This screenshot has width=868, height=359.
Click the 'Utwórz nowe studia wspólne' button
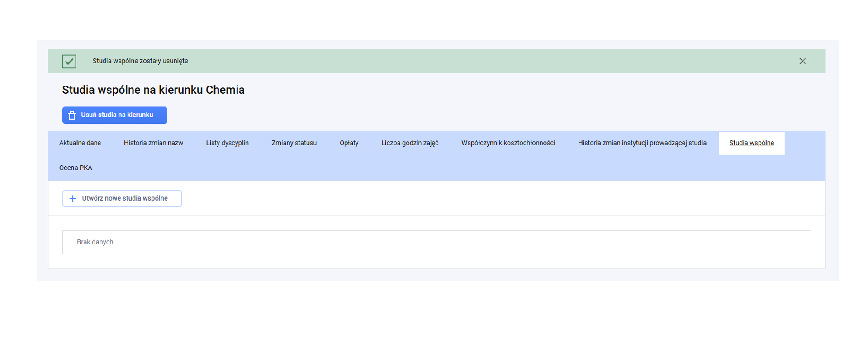122,198
